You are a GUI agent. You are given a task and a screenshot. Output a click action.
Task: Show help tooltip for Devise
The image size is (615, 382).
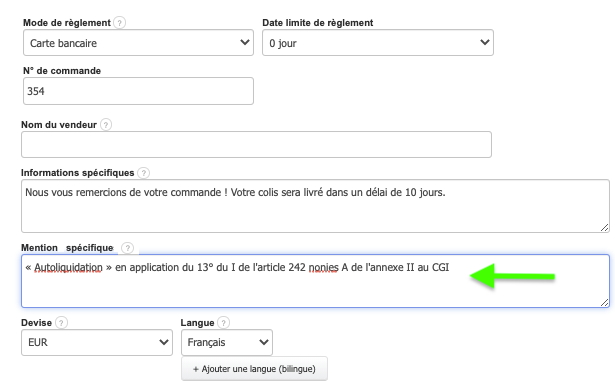61,323
